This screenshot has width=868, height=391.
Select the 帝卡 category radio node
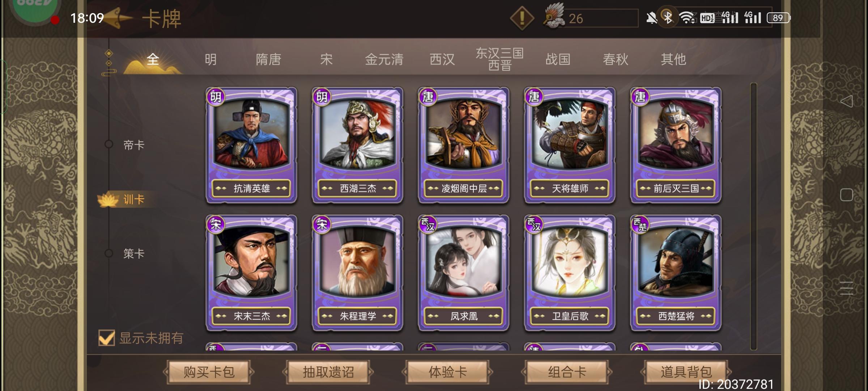[109, 144]
